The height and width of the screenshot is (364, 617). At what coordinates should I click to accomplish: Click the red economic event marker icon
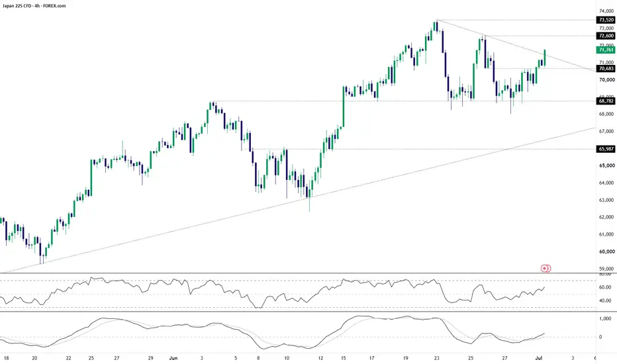546,269
